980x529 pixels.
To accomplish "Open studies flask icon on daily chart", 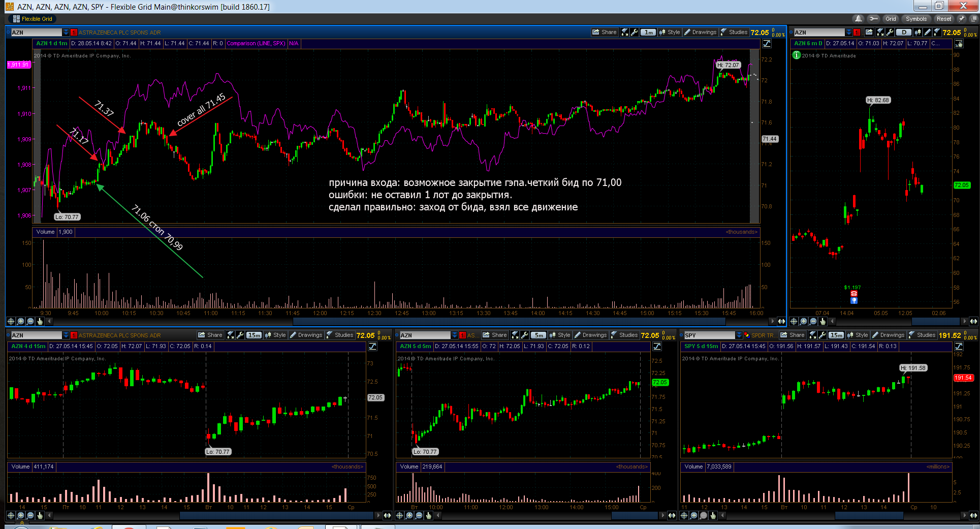I will click(937, 32).
